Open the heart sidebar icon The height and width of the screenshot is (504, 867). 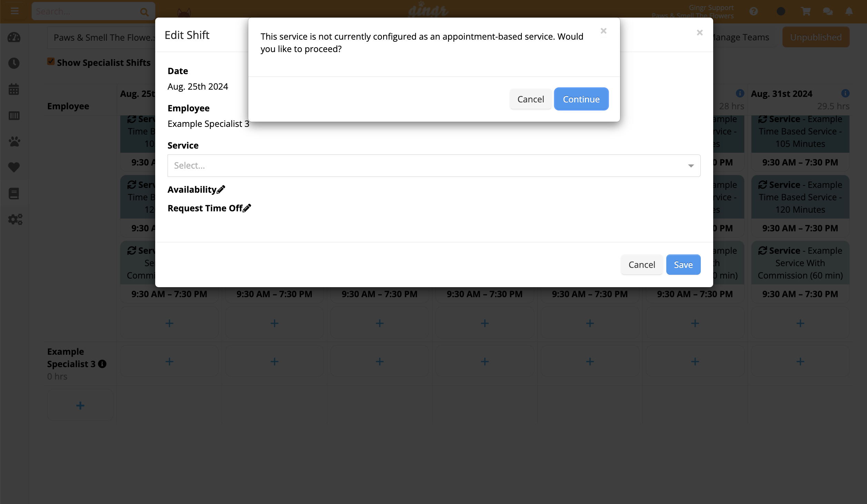click(14, 168)
